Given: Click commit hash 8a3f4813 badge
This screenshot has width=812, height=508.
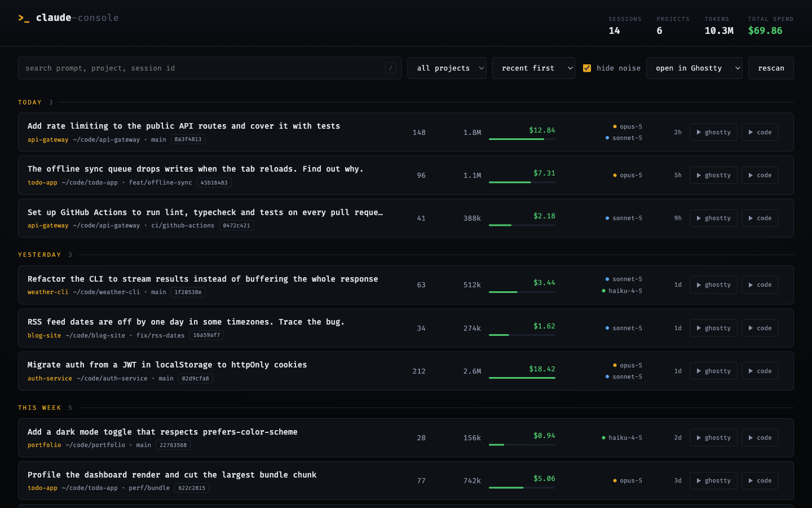Looking at the screenshot, I should (188, 139).
